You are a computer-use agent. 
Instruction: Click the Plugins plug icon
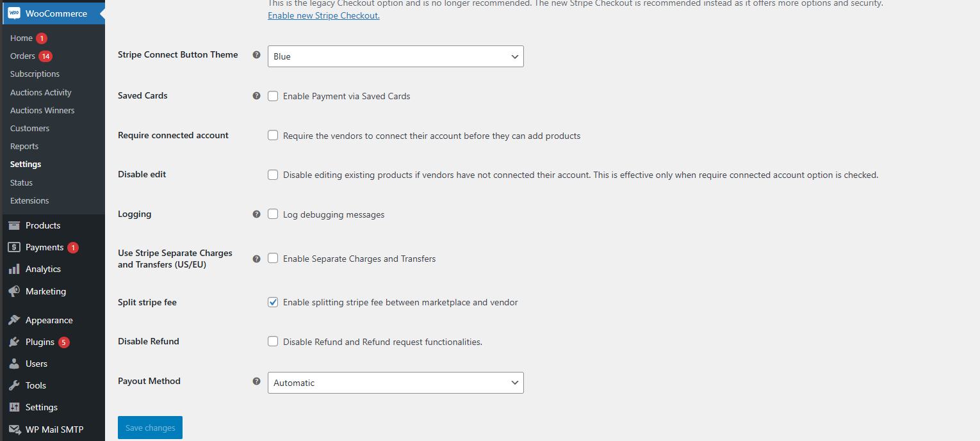point(14,342)
